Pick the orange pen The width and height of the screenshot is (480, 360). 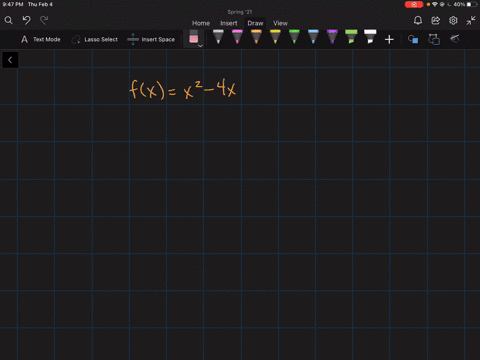[256, 37]
